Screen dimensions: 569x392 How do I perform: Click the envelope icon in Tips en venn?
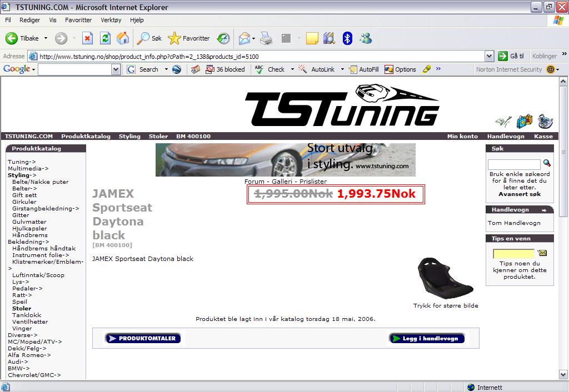542,253
